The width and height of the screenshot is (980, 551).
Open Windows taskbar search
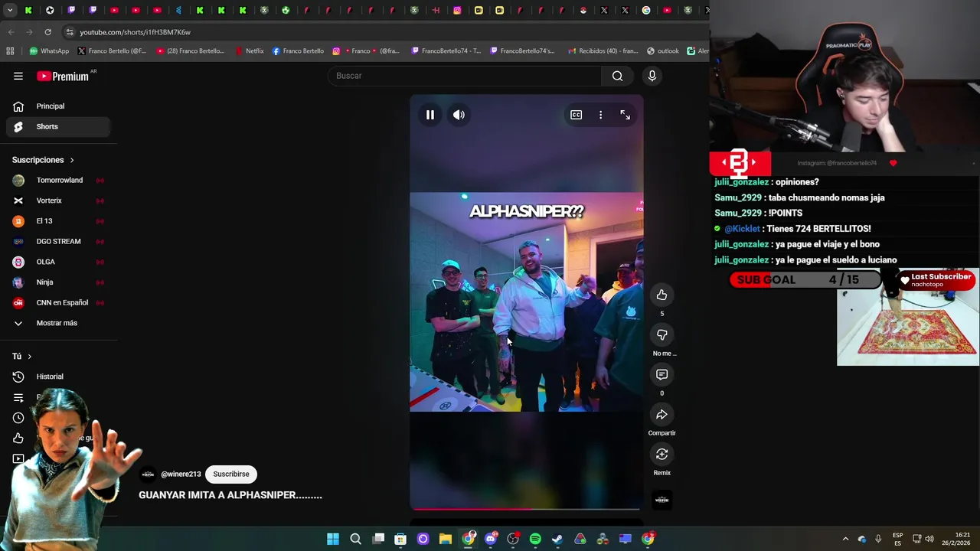point(355,539)
